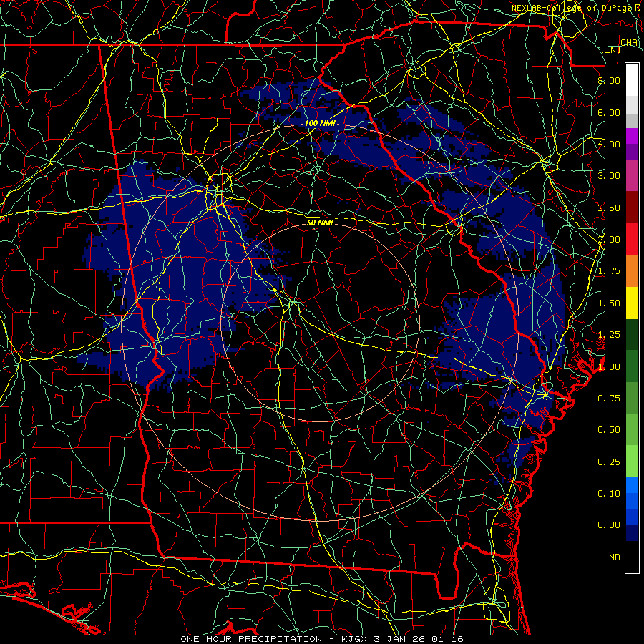
Task: Click the "1.50" legend value
Action: coord(609,303)
